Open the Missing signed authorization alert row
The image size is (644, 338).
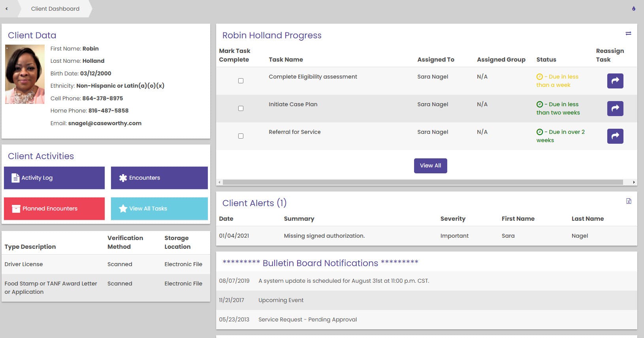324,236
